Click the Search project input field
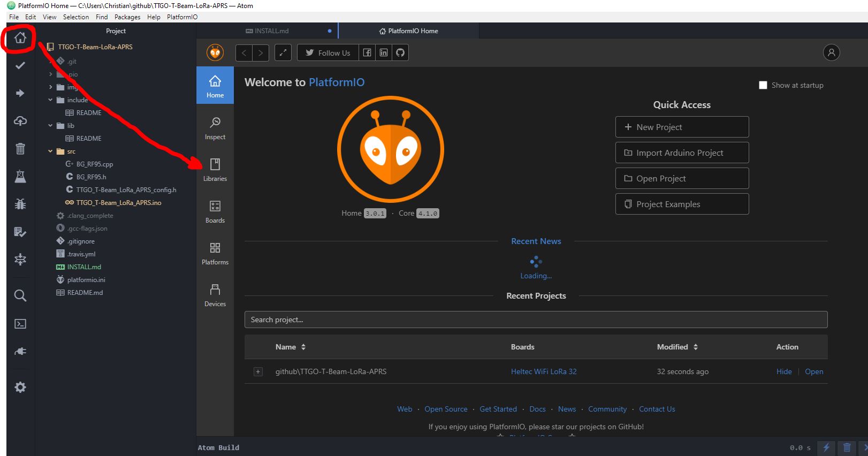This screenshot has height=456, width=868. click(x=536, y=320)
